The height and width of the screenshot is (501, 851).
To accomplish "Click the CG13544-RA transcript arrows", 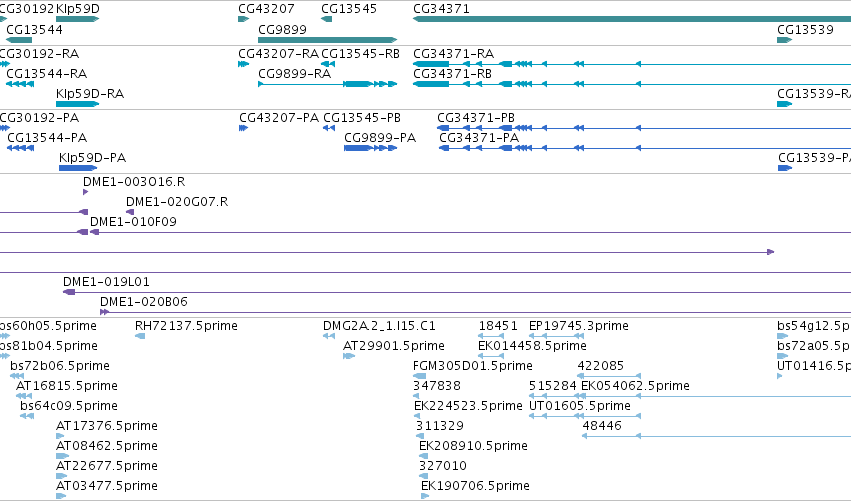I will [20, 84].
